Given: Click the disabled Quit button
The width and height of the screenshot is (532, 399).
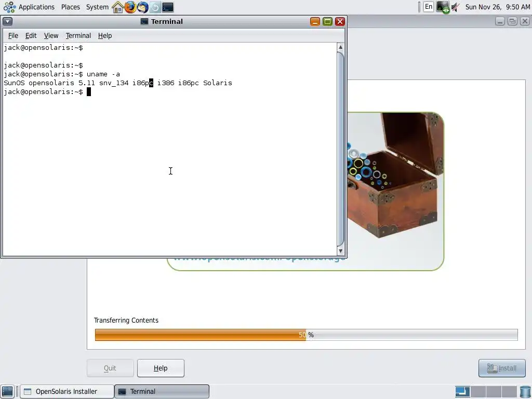Looking at the screenshot, I should (x=110, y=368).
